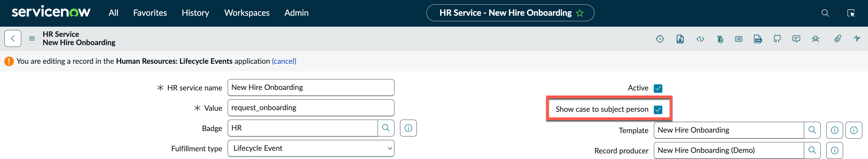Toggle favorite star next to page title

[x=579, y=13]
